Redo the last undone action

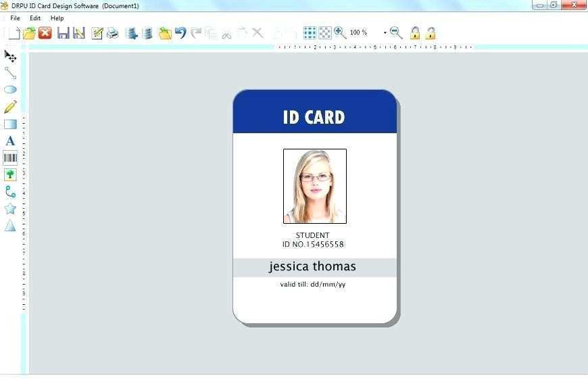coord(196,33)
